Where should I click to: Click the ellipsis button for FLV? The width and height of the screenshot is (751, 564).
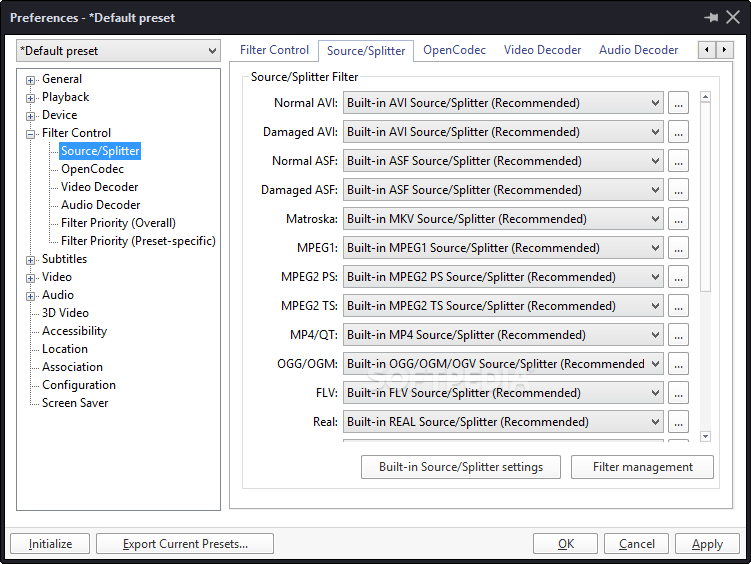[678, 393]
